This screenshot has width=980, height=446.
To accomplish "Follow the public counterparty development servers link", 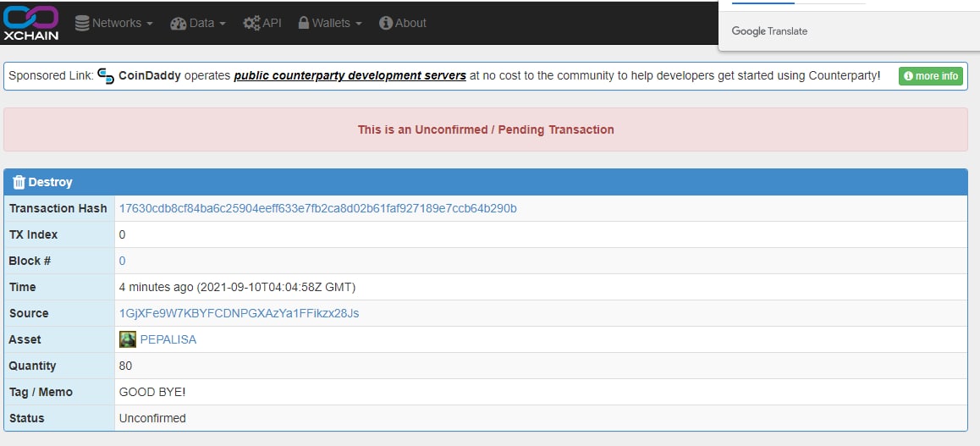I will coord(350,75).
